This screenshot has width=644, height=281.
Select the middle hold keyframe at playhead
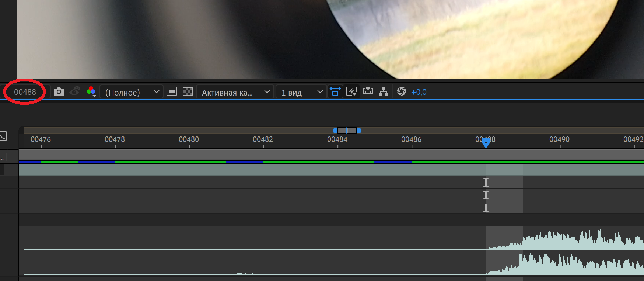click(x=486, y=195)
